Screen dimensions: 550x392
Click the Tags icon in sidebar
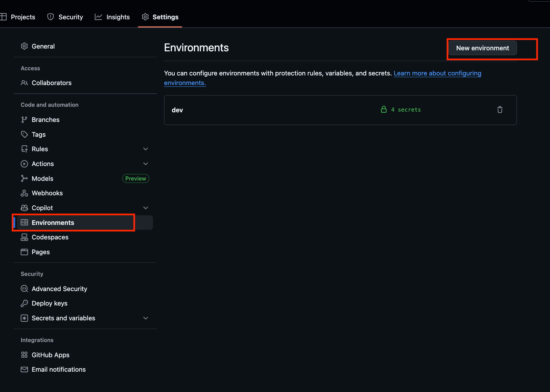pos(24,134)
